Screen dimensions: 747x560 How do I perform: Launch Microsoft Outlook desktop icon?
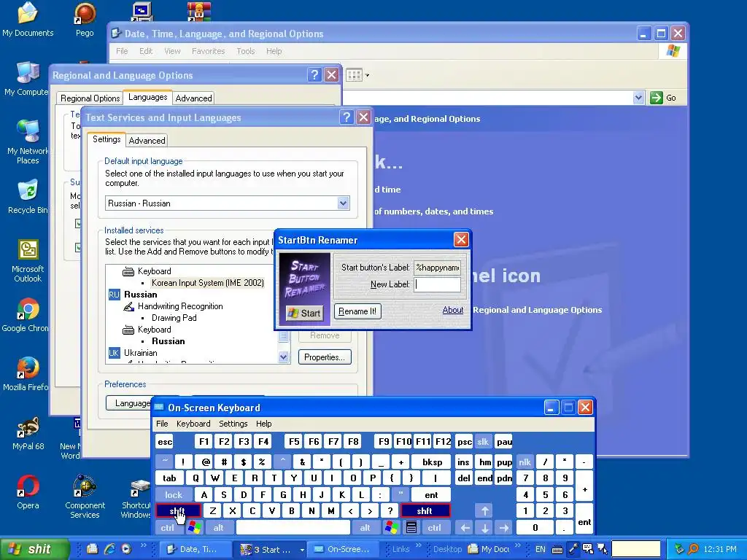click(28, 261)
